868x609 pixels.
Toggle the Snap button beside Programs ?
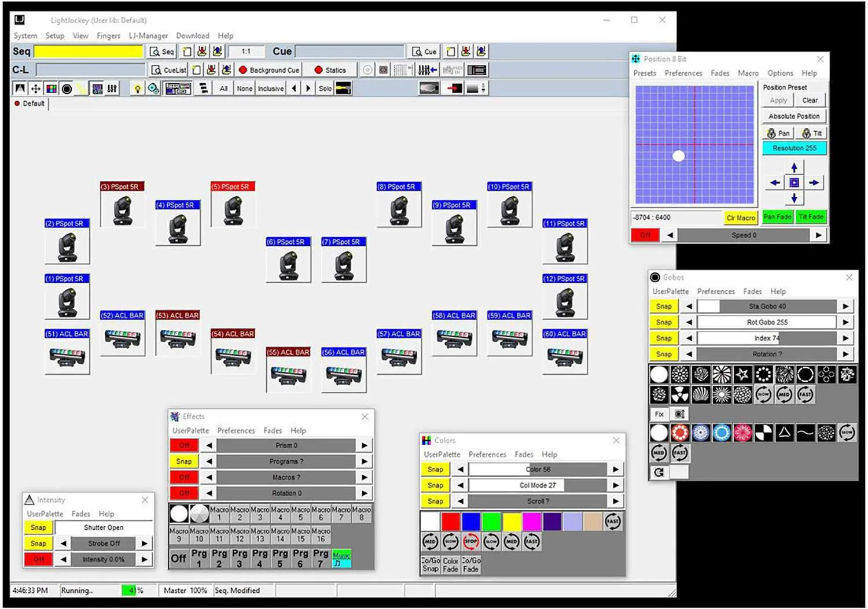pos(184,462)
